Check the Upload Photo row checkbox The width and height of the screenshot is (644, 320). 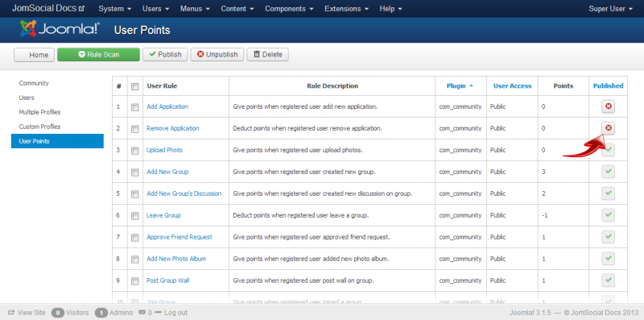pos(134,151)
